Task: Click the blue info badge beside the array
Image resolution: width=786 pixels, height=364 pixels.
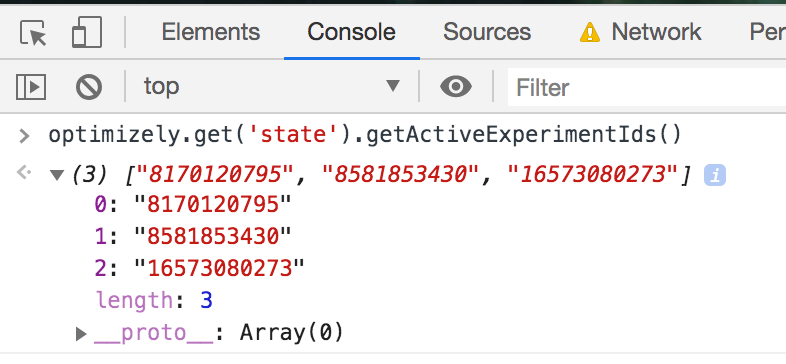Action: tap(715, 176)
